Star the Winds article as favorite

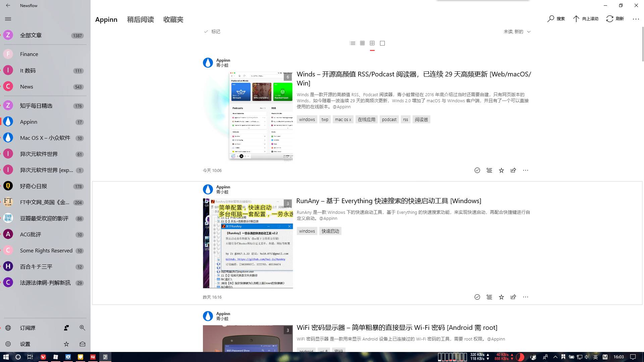pos(501,170)
